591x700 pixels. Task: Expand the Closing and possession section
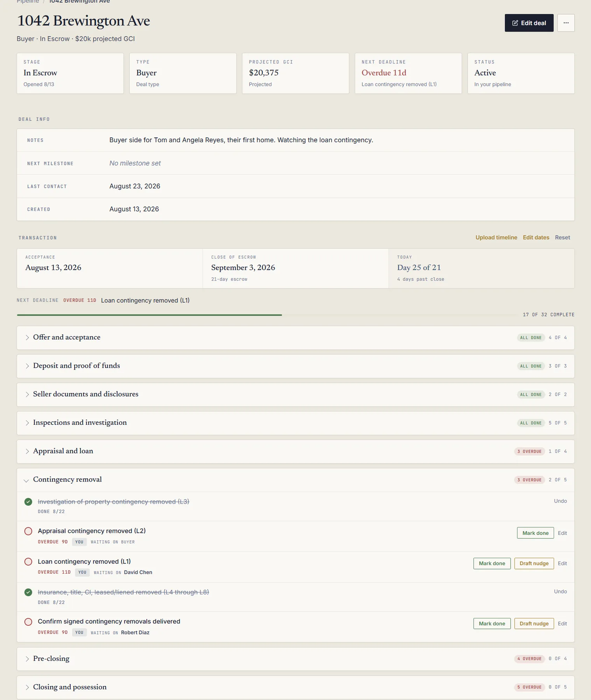click(x=295, y=687)
